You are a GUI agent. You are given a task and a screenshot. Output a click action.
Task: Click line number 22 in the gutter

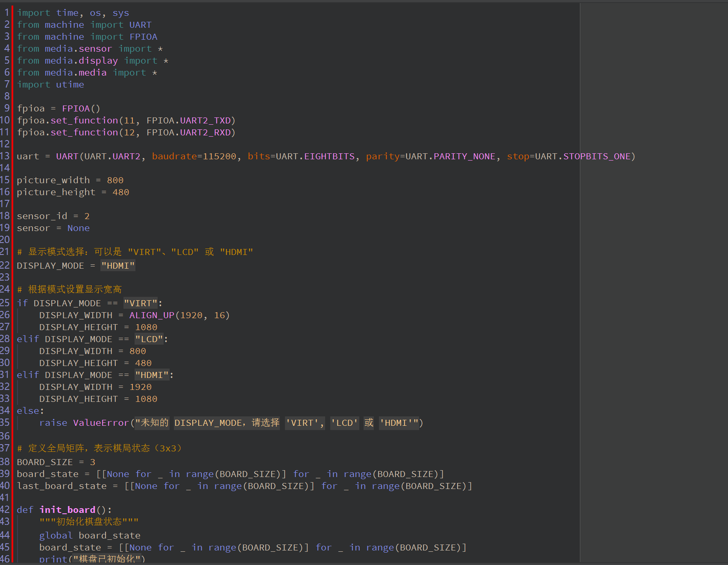coord(5,266)
